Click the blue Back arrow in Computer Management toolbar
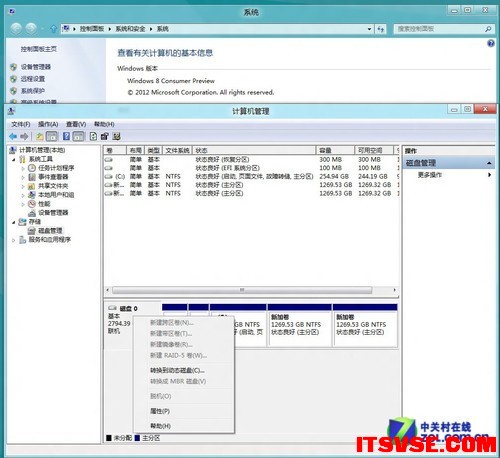 coord(13,136)
